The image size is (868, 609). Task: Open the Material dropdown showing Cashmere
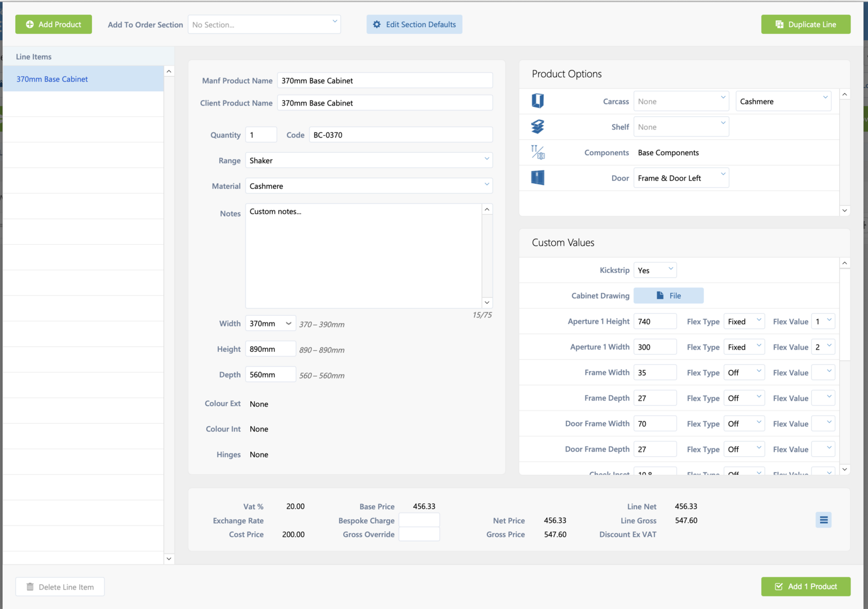(x=369, y=186)
